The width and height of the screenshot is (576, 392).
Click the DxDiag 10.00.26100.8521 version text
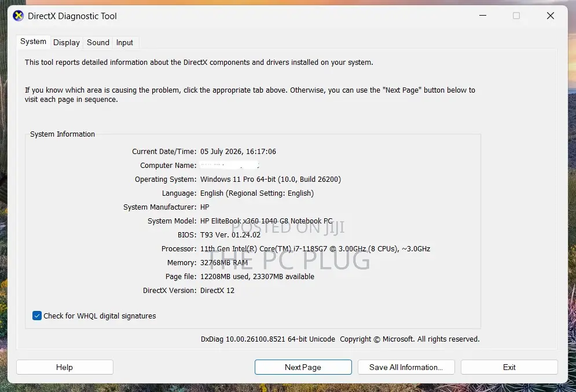pyautogui.click(x=268, y=339)
